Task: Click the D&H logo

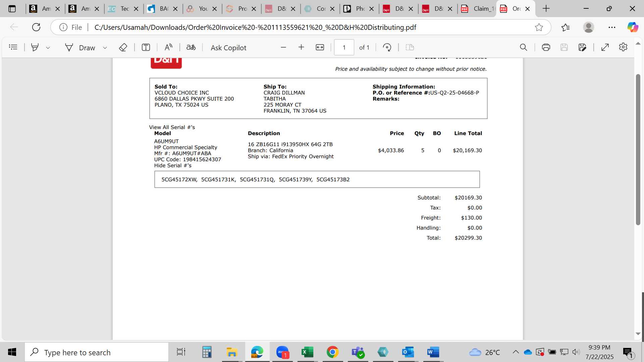Action: [166, 63]
